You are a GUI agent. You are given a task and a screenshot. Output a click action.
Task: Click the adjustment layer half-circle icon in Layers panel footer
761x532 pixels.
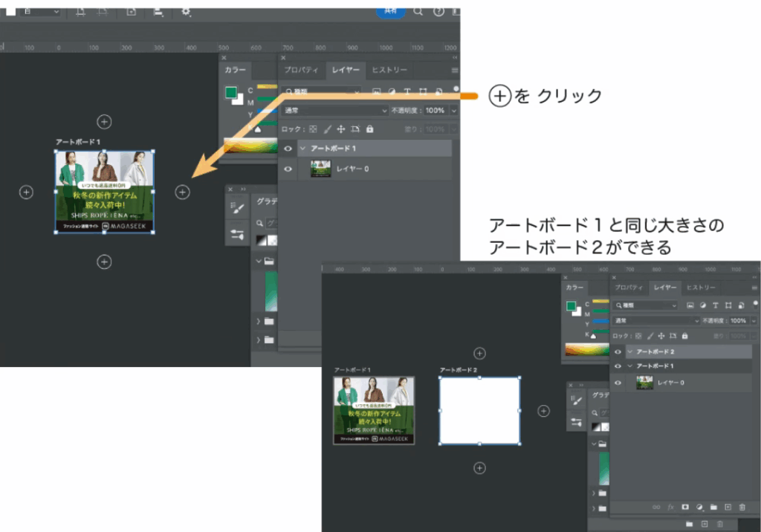pyautogui.click(x=699, y=507)
